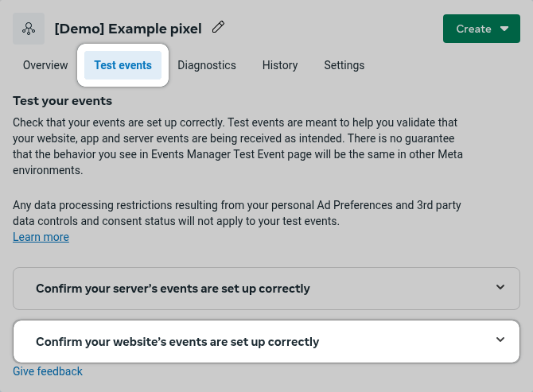Viewport: 533px width, 392px height.
Task: Click 'Confirm your server's events' heading text
Action: pos(173,289)
